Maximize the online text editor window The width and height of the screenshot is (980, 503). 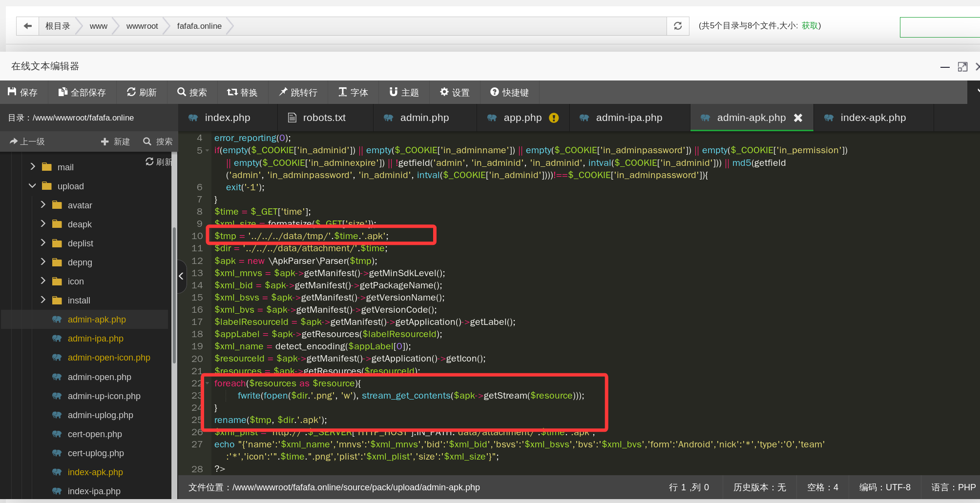tap(962, 67)
